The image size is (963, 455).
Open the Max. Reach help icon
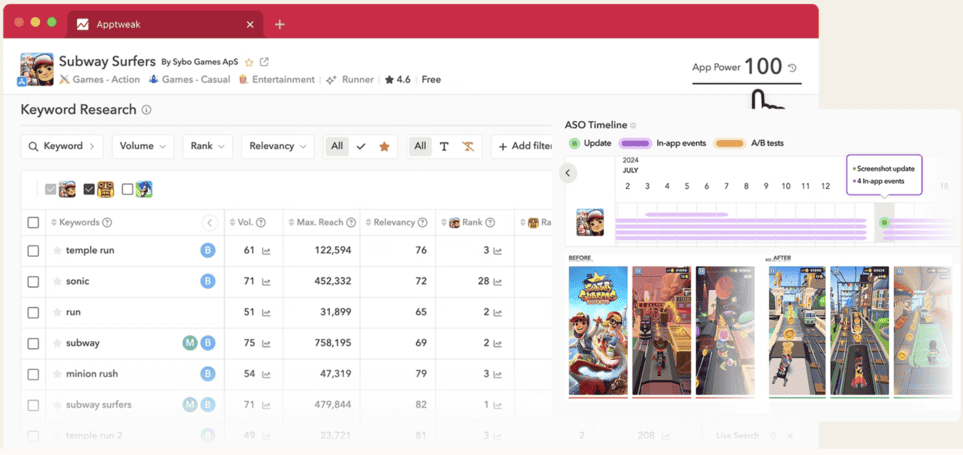click(351, 222)
